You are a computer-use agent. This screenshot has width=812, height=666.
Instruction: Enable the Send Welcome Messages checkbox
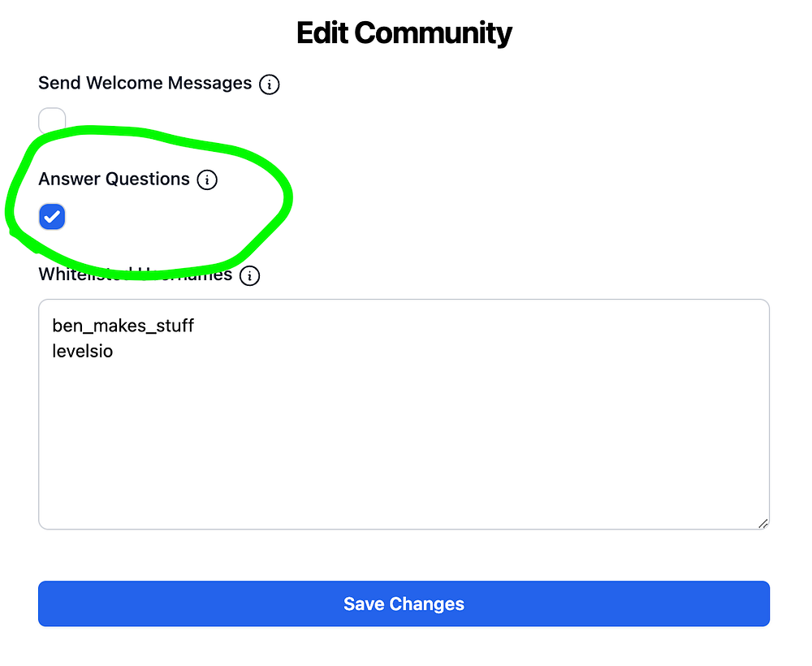click(52, 121)
